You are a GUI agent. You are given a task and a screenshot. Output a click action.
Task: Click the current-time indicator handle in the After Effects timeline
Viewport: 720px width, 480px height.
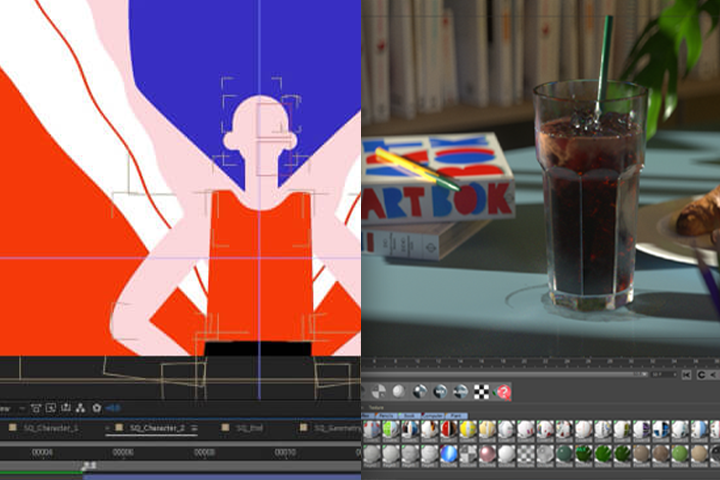89,466
